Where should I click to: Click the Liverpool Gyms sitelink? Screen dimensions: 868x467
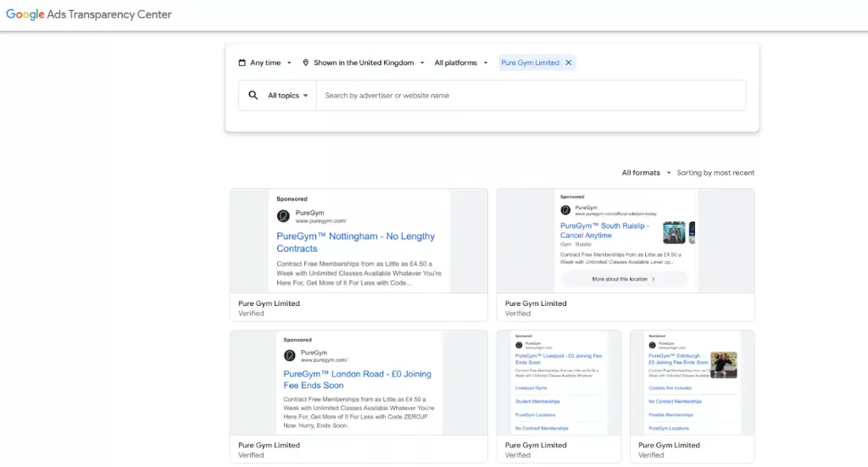coord(531,388)
